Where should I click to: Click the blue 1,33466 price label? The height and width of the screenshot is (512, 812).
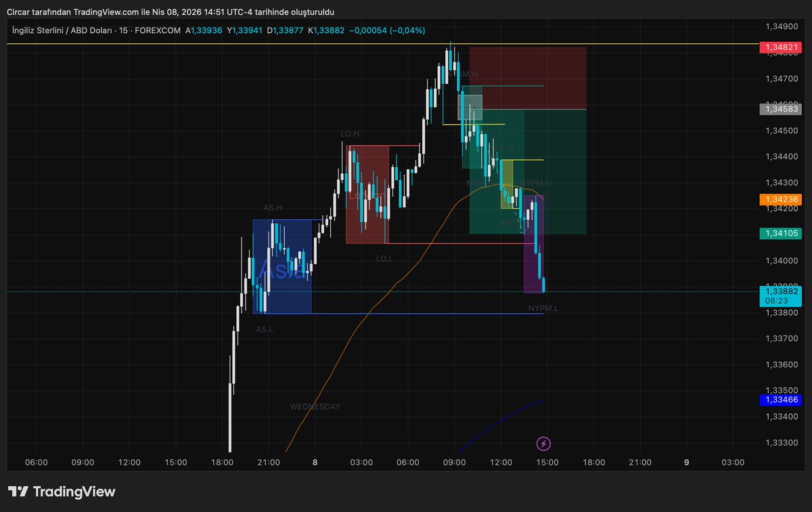[780, 400]
